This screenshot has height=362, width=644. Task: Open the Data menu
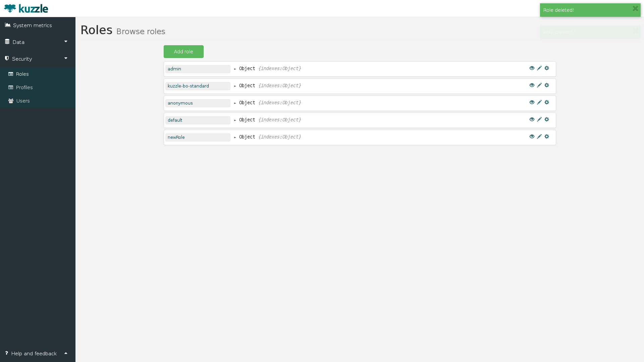tap(38, 42)
